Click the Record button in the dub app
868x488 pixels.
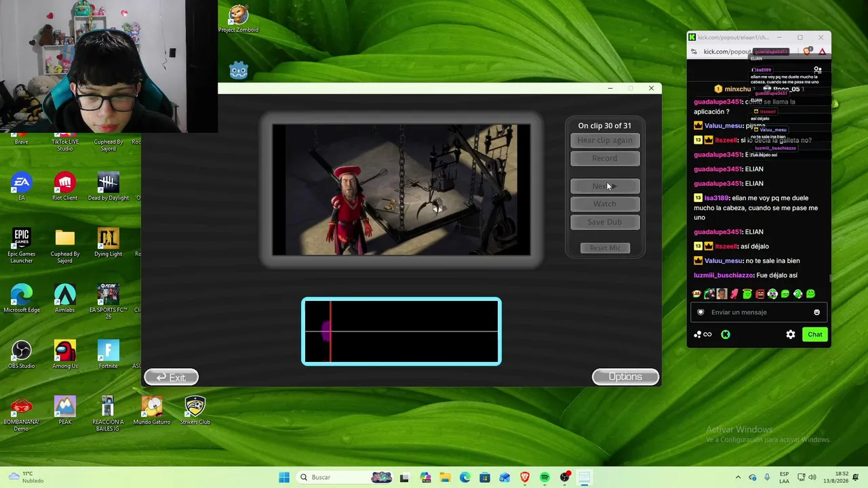pos(605,159)
